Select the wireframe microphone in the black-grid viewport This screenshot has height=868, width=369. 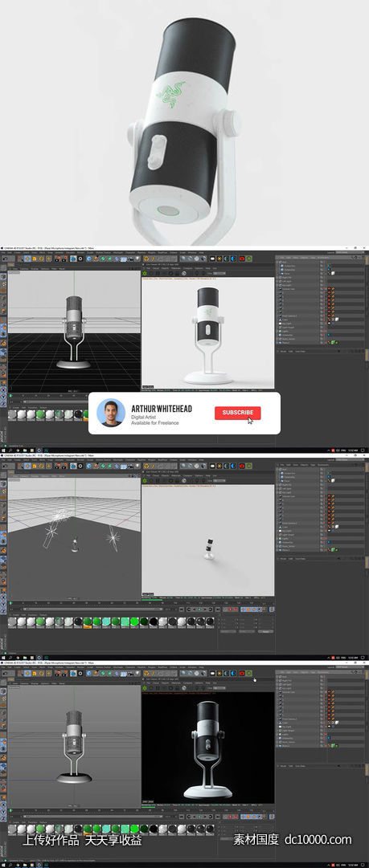(x=74, y=332)
